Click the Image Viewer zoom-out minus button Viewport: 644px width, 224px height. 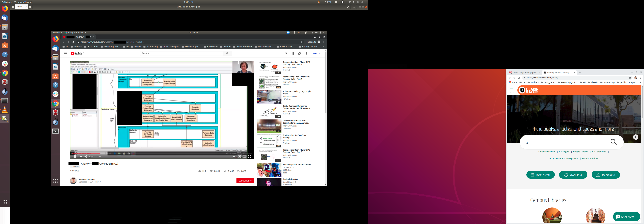point(13,7)
